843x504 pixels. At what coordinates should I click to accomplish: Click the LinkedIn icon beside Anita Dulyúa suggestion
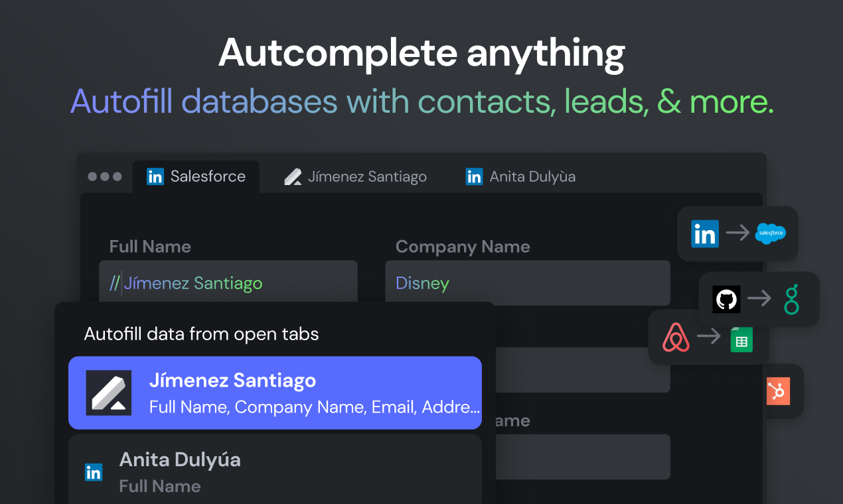tap(94, 472)
